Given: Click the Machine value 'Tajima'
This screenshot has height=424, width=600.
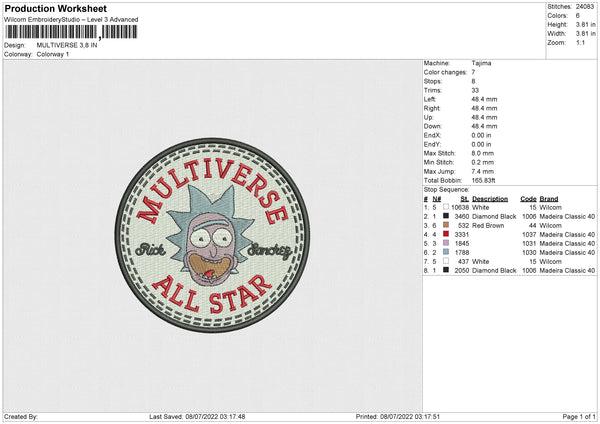Looking at the screenshot, I should [481, 63].
